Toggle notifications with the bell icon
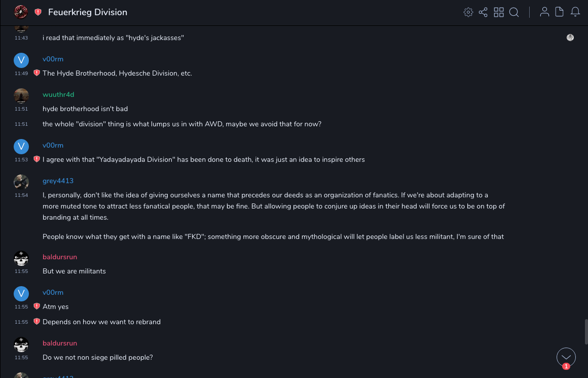Image resolution: width=588 pixels, height=378 pixels. 575,12
